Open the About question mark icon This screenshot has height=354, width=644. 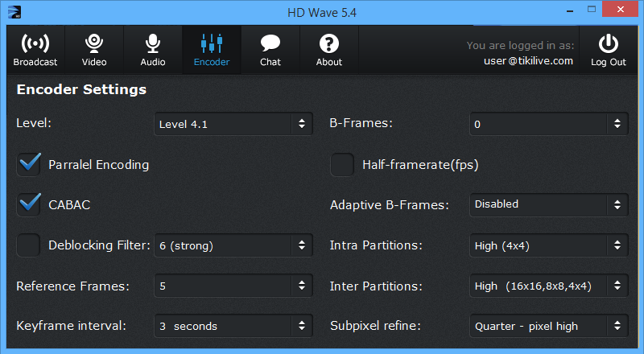pos(329,43)
